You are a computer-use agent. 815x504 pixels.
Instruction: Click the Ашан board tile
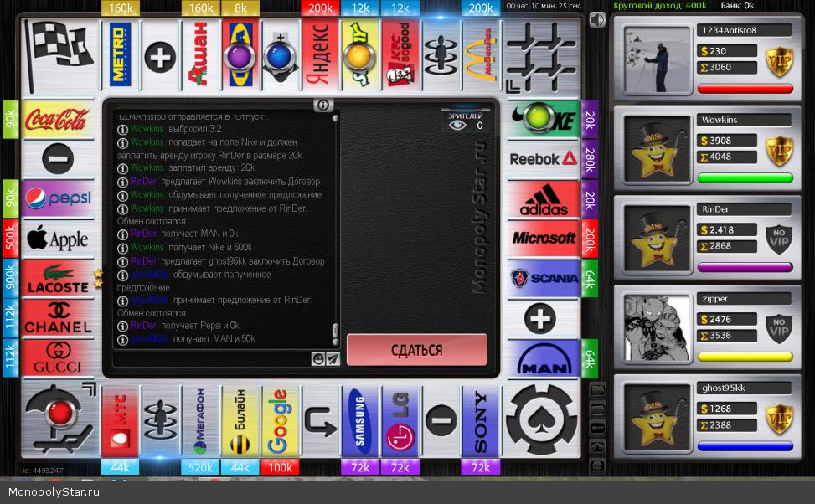click(x=200, y=55)
